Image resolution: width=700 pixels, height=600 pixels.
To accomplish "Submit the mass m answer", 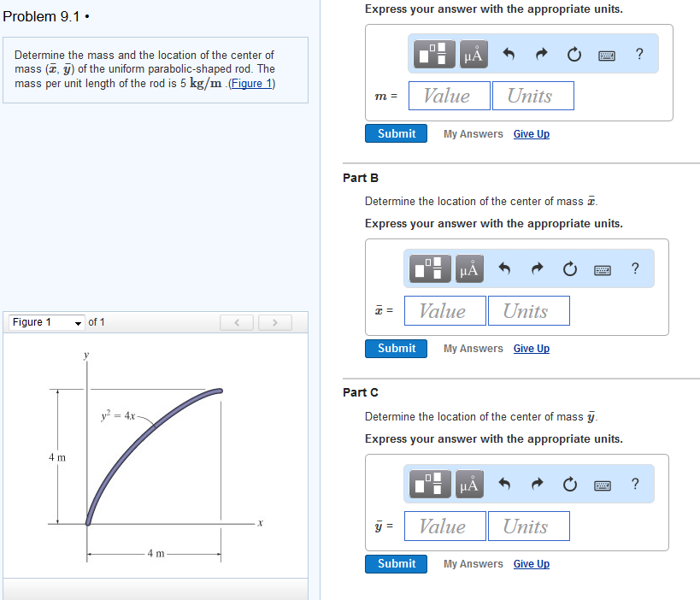I will click(x=396, y=133).
